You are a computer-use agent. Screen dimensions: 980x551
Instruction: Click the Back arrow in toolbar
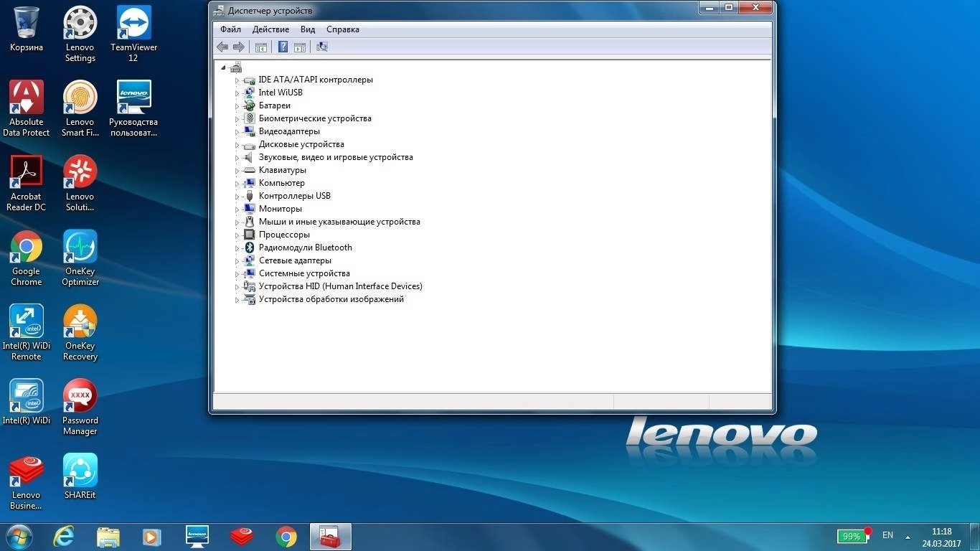(x=222, y=47)
